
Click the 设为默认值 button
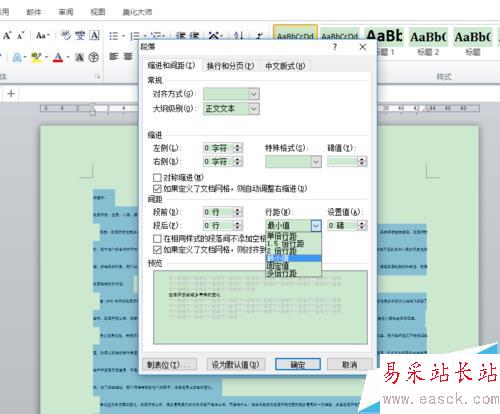click(236, 364)
